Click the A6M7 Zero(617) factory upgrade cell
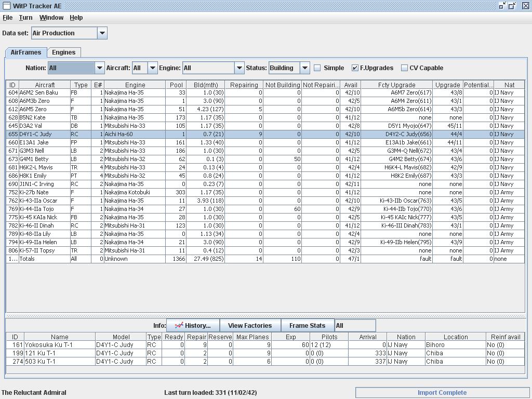This screenshot has height=399, width=532. click(396, 92)
